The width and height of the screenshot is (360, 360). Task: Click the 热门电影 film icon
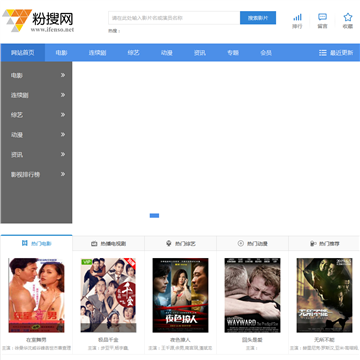(x=25, y=243)
